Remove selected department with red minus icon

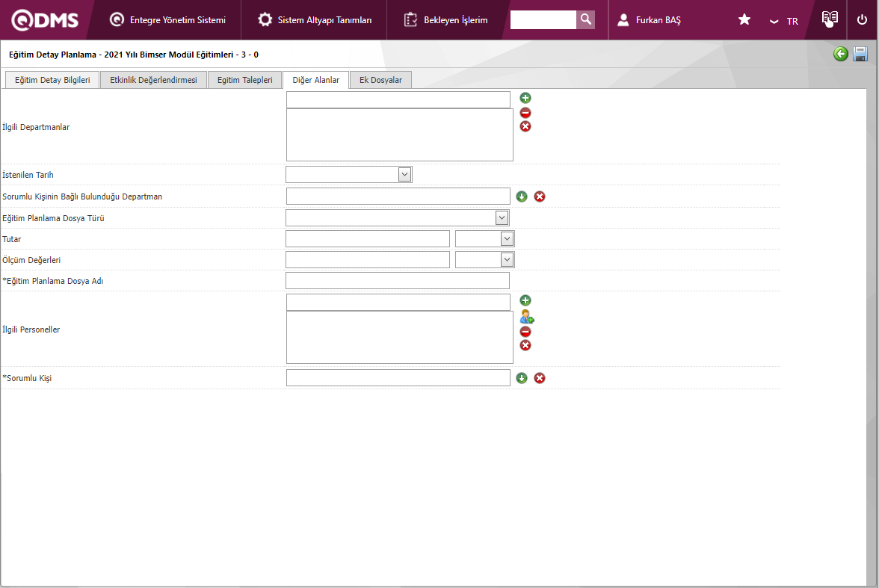(525, 113)
